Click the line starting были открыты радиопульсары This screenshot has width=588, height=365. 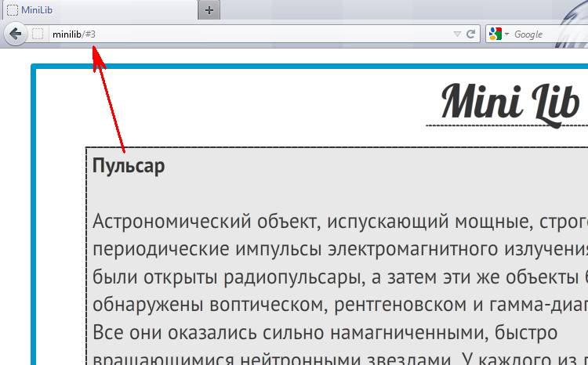tap(340, 277)
